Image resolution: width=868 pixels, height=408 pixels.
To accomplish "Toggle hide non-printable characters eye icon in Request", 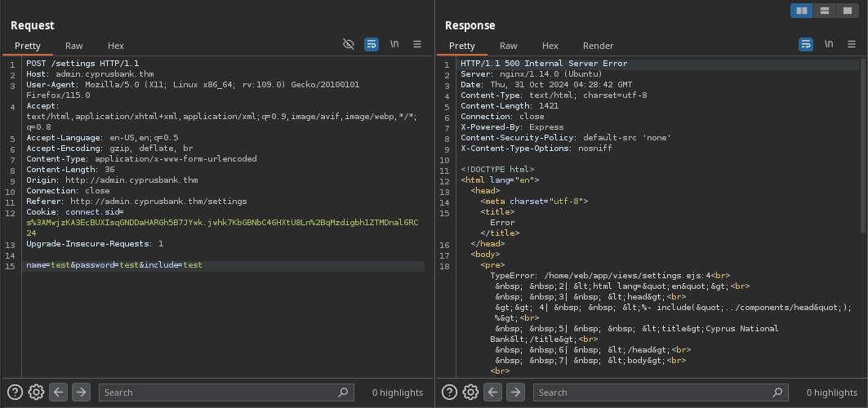I will 349,44.
